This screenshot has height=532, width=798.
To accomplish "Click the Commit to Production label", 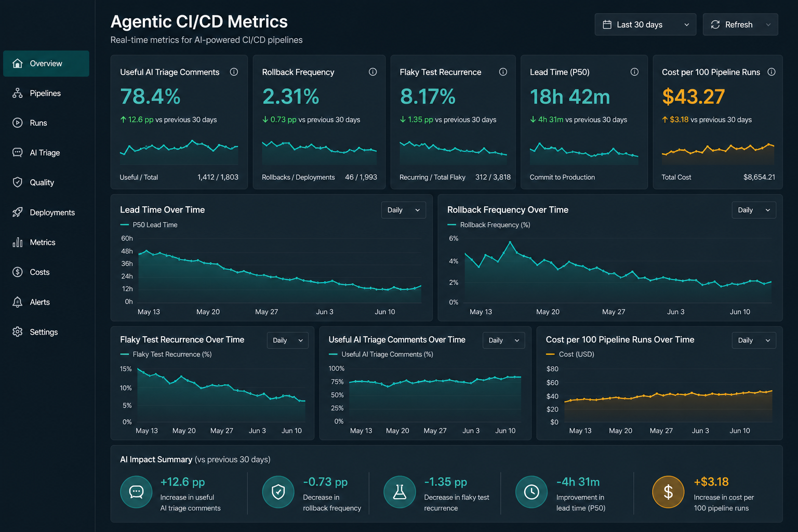I will coord(562,177).
